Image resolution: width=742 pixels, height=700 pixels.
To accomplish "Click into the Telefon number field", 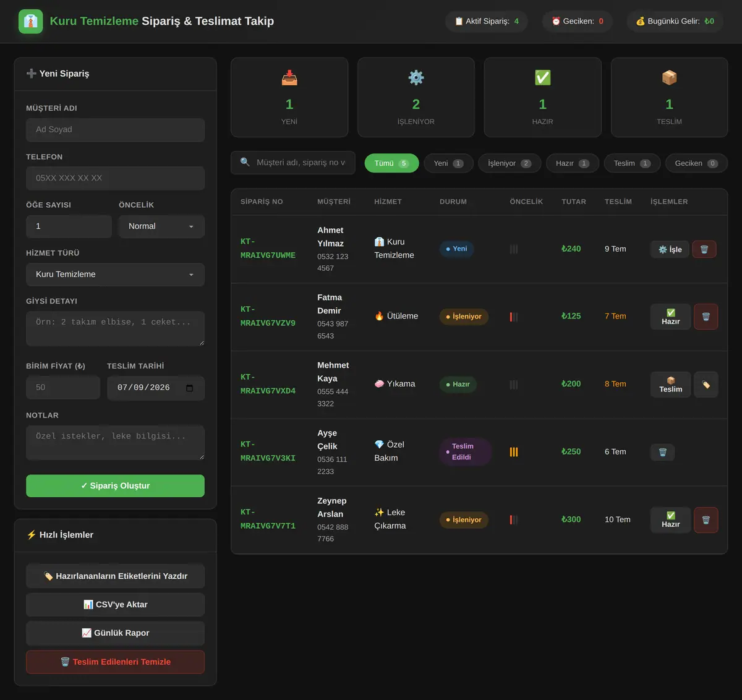I will [x=115, y=178].
